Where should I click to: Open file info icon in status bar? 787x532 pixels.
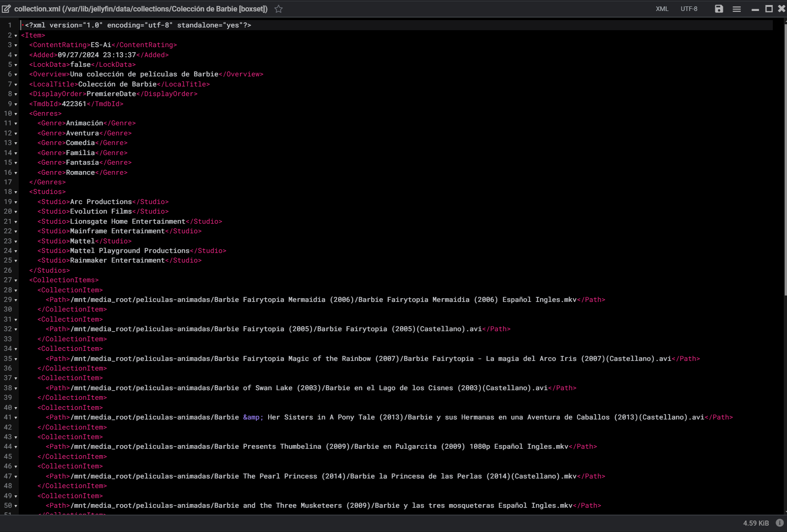click(780, 523)
